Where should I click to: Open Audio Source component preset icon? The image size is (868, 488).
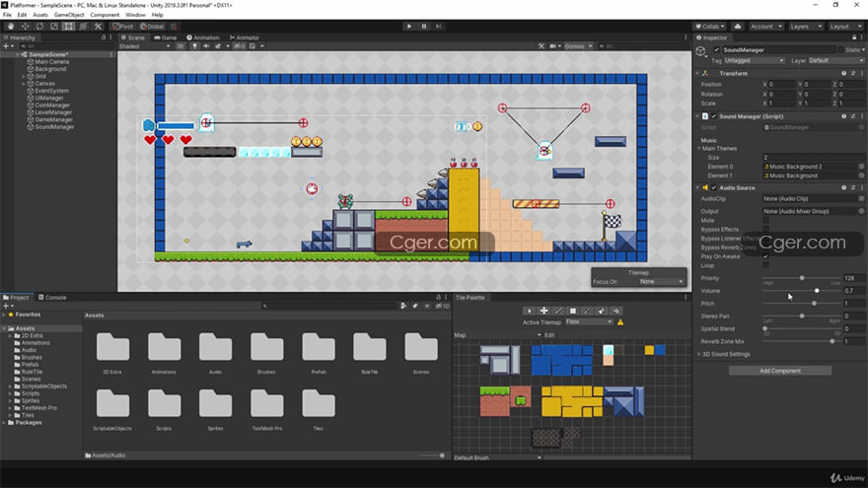point(853,187)
